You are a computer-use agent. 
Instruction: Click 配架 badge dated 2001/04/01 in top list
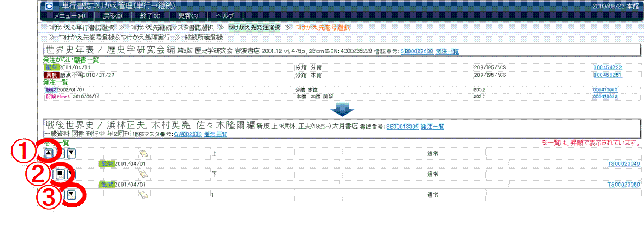(51, 68)
